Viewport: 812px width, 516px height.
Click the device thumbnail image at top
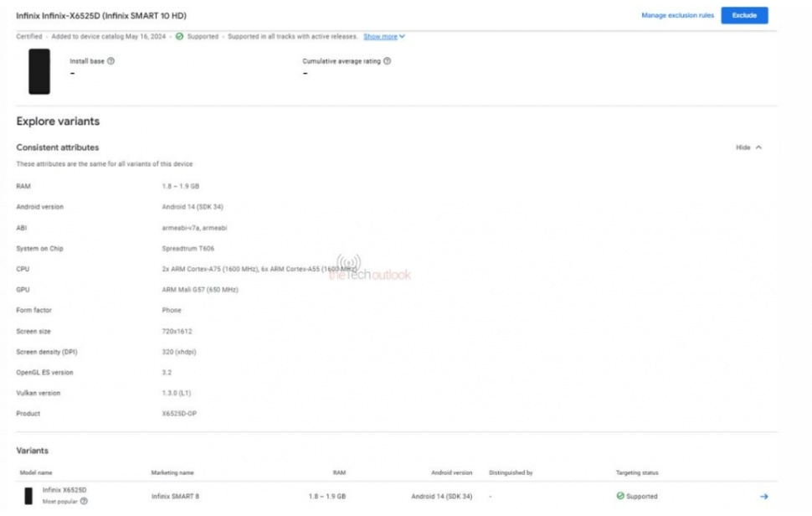coord(39,71)
